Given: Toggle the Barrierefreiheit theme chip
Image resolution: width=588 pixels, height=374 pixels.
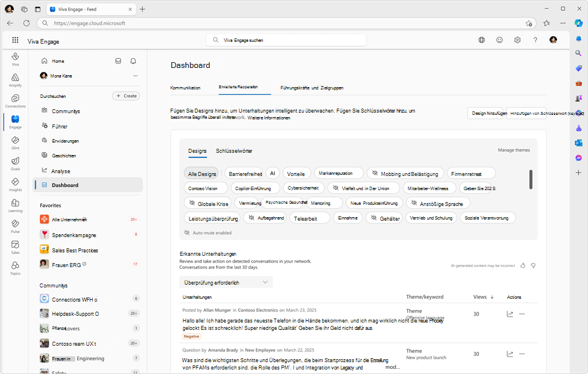Looking at the screenshot, I should click(x=244, y=174).
